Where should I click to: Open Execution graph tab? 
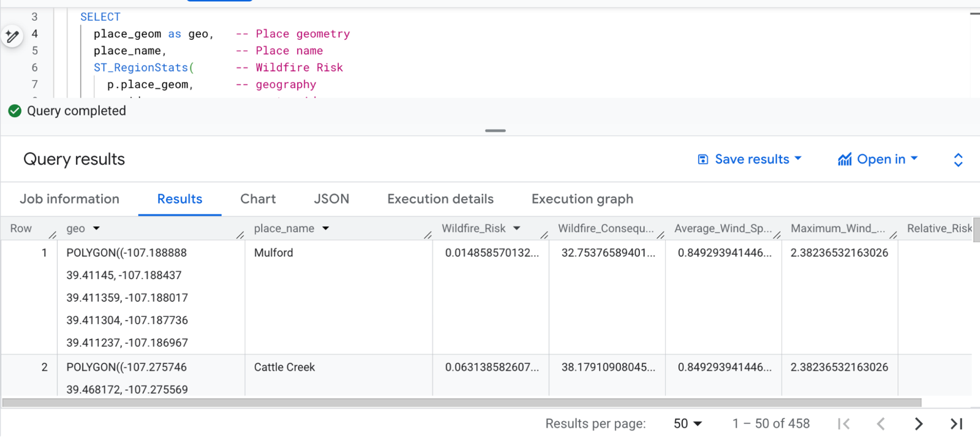(x=582, y=199)
